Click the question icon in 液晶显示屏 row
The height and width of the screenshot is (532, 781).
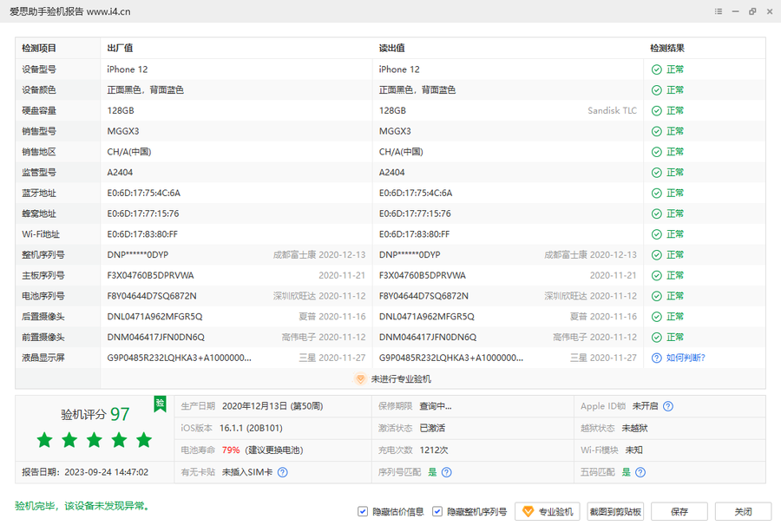(x=657, y=358)
